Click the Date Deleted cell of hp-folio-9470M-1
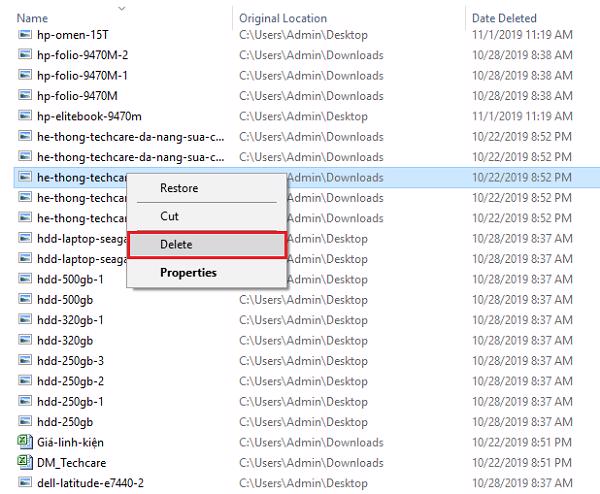This screenshot has height=494, width=600. click(x=522, y=75)
